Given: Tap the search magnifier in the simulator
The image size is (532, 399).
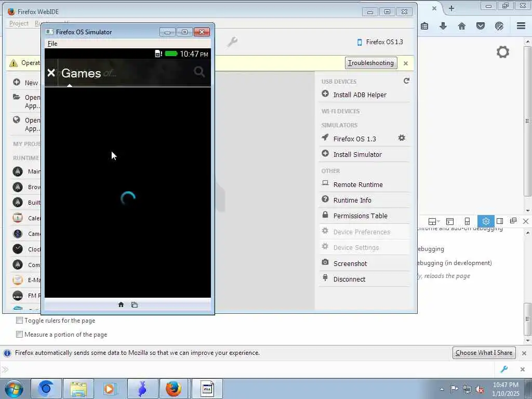Looking at the screenshot, I should (199, 72).
